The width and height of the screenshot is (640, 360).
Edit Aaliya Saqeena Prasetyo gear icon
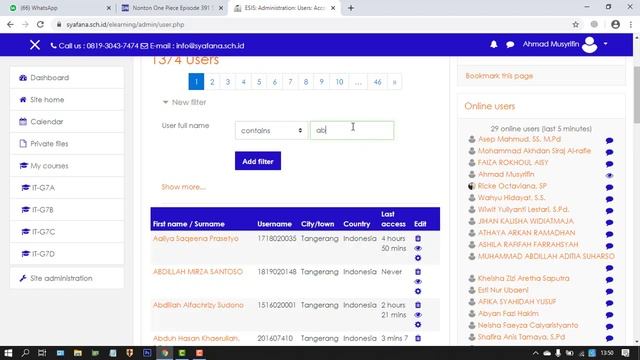coord(418,258)
